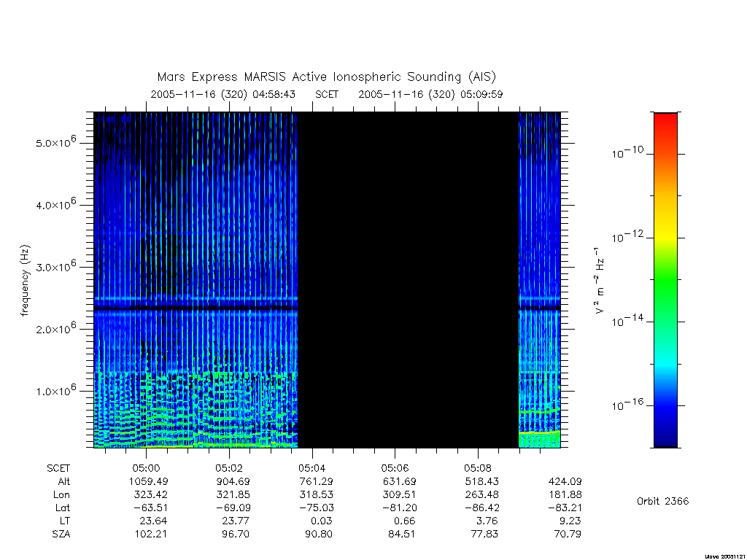747x560 pixels.
Task: Click local time value 9.23
Action: (x=570, y=521)
